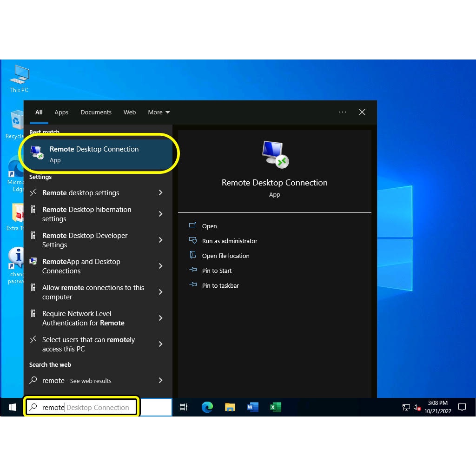Screen dimensions: 476x476
Task: Open Microsoft Edge from the taskbar
Action: (207, 407)
